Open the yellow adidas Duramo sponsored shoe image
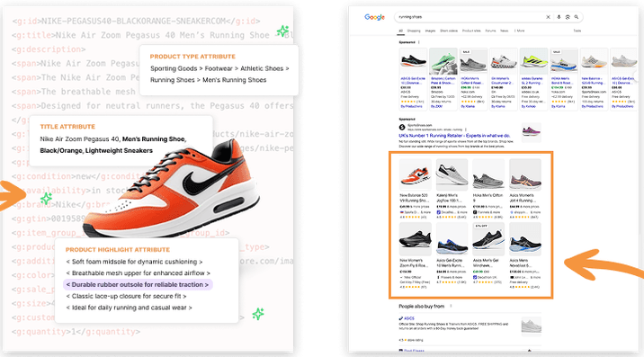644x357 pixels. coord(533,61)
